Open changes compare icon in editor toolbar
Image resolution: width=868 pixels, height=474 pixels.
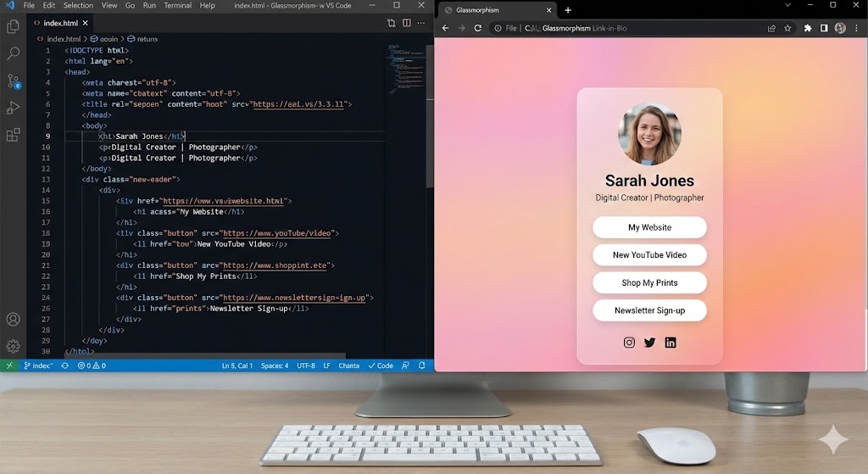(392, 23)
